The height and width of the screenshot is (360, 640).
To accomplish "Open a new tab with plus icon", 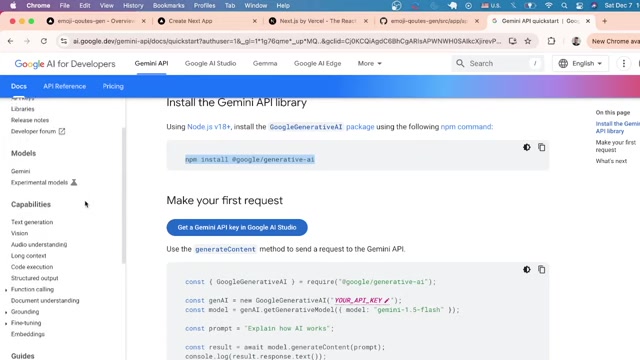I will coord(604,21).
